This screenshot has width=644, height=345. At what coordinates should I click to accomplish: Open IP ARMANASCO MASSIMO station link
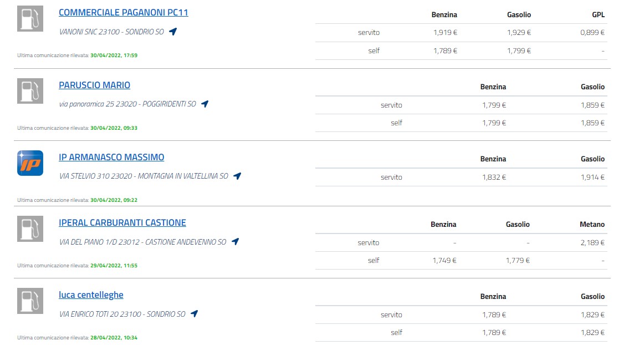coord(111,157)
